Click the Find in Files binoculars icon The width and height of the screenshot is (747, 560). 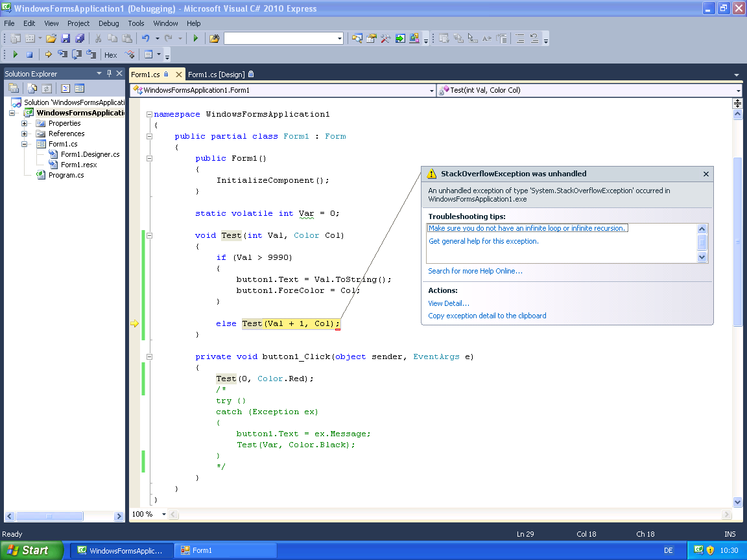coord(215,39)
